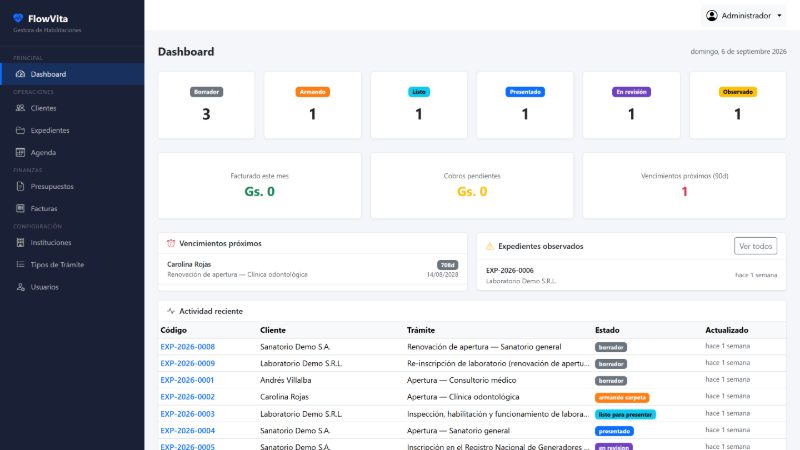Open expediente link EXP-2026-0008
Image resolution: width=800 pixels, height=450 pixels.
[187, 346]
